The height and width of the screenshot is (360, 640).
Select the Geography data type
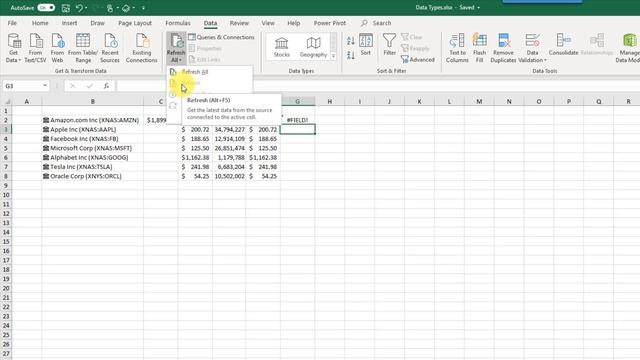[313, 47]
